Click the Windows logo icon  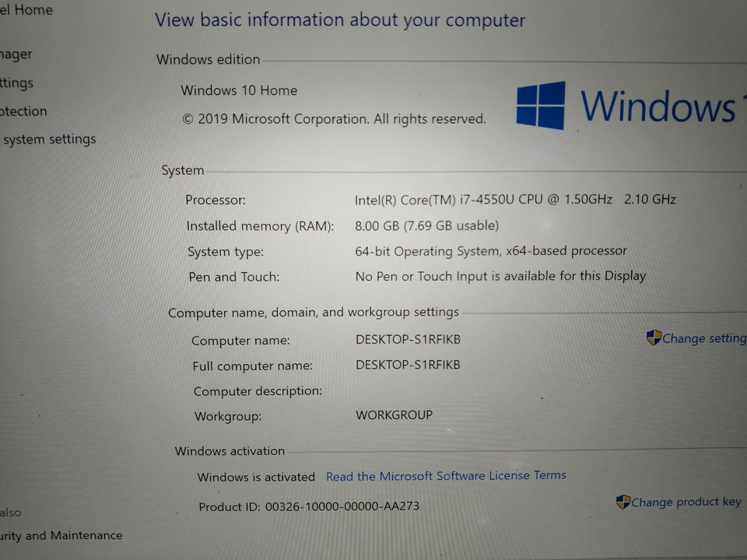click(541, 105)
